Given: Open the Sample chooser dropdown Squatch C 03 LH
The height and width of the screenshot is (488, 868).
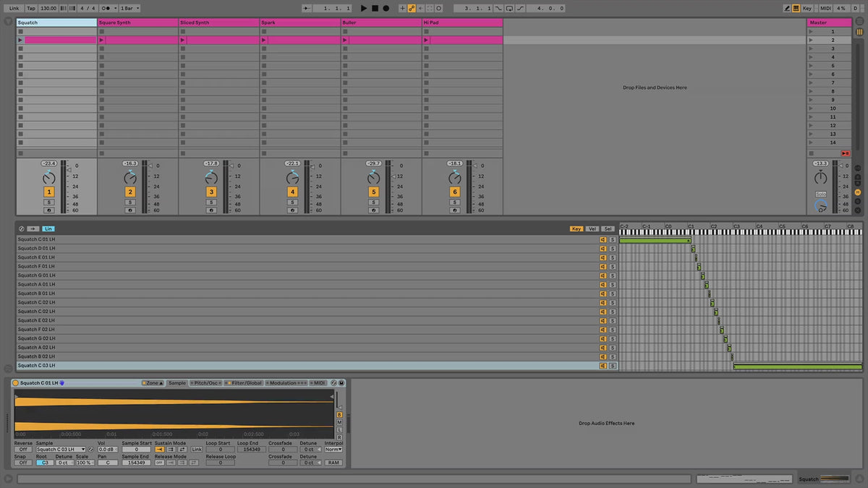Looking at the screenshot, I should 61,450.
